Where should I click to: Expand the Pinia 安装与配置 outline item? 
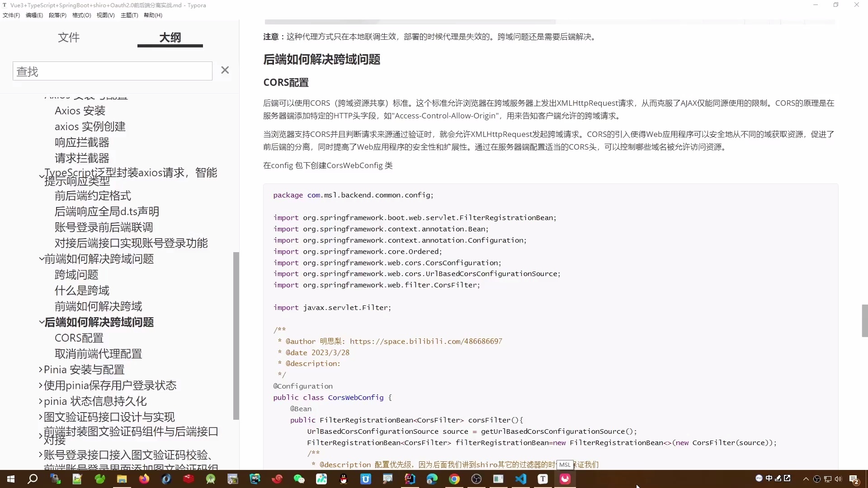40,370
